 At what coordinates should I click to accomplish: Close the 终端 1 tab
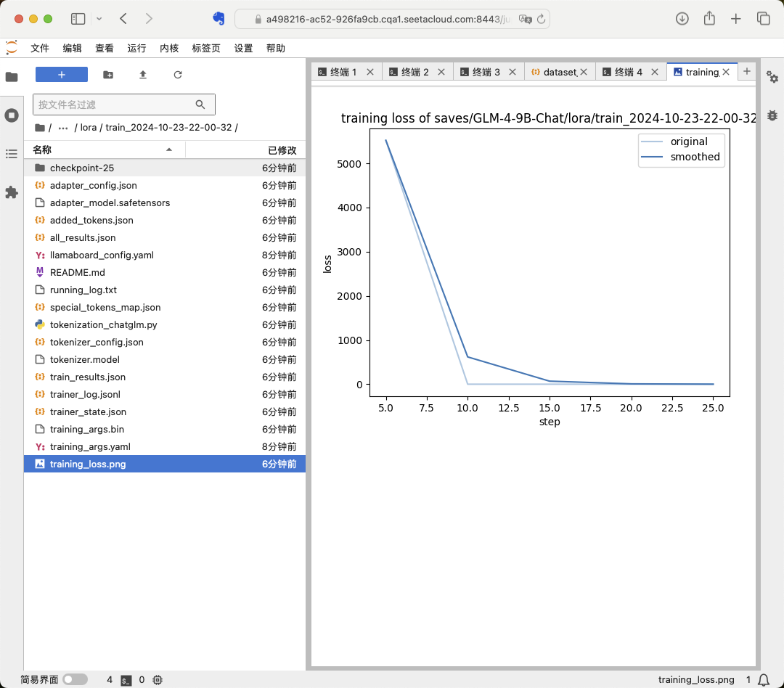click(370, 72)
